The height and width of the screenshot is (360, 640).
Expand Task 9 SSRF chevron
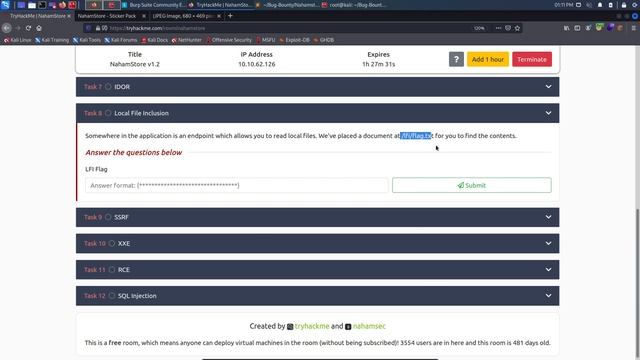pyautogui.click(x=548, y=217)
